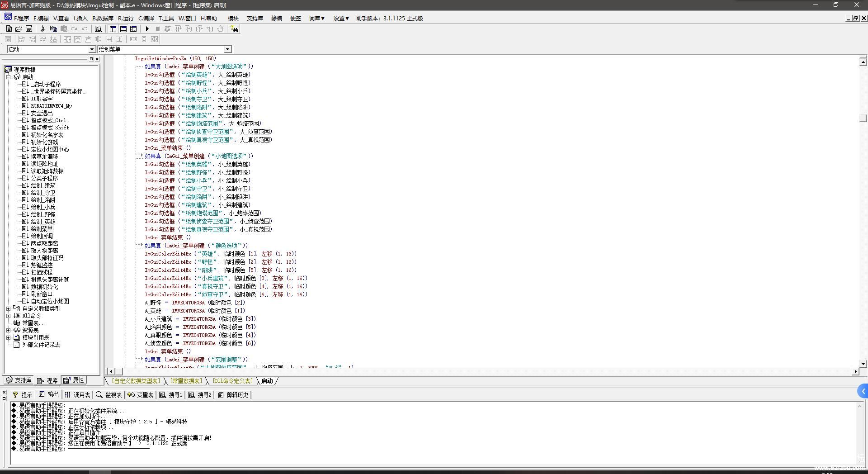Switch to the [Dll命令定义表] editor tab

tap(233, 381)
